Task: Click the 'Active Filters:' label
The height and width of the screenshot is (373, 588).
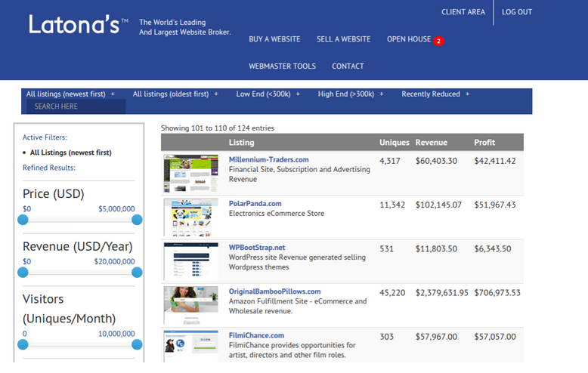Action: [45, 137]
